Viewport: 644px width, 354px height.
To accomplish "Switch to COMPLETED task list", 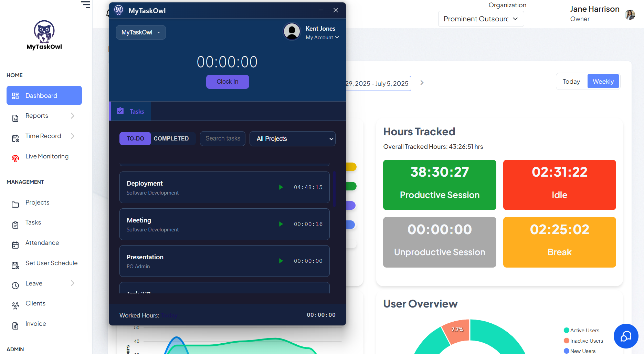I will pos(171,138).
